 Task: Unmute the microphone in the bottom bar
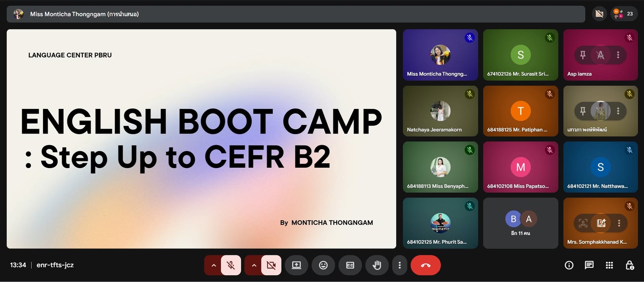pyautogui.click(x=231, y=265)
